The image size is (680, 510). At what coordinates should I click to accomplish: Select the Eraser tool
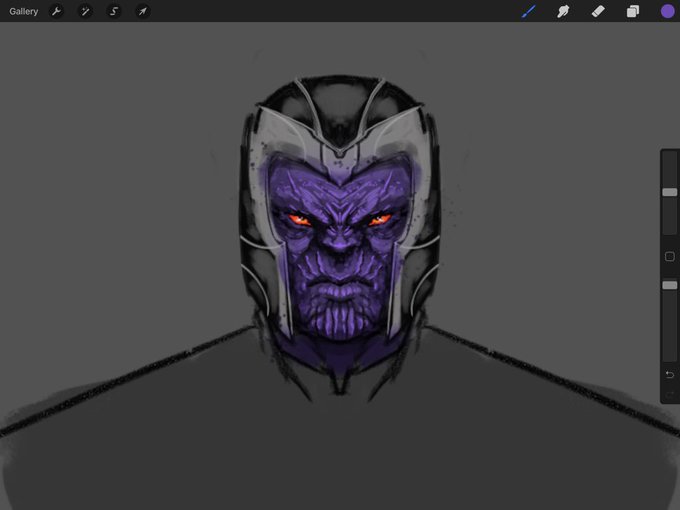point(598,11)
